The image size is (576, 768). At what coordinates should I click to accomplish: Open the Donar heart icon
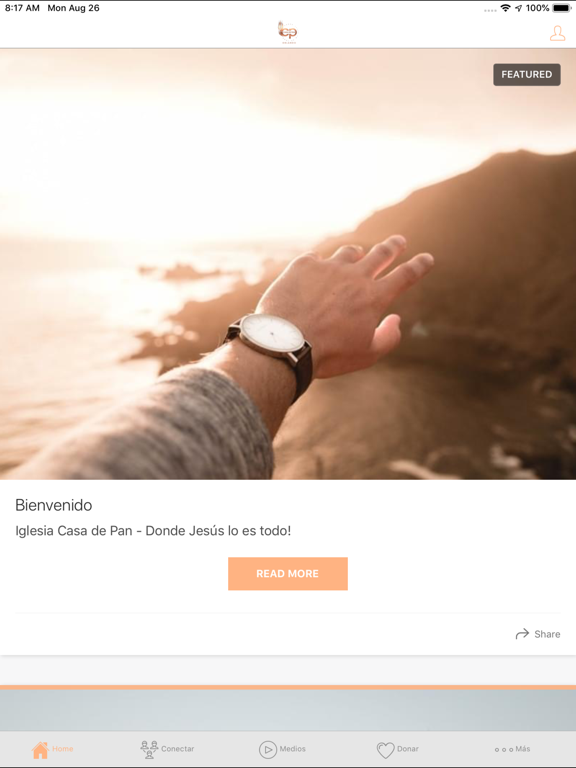(x=385, y=750)
